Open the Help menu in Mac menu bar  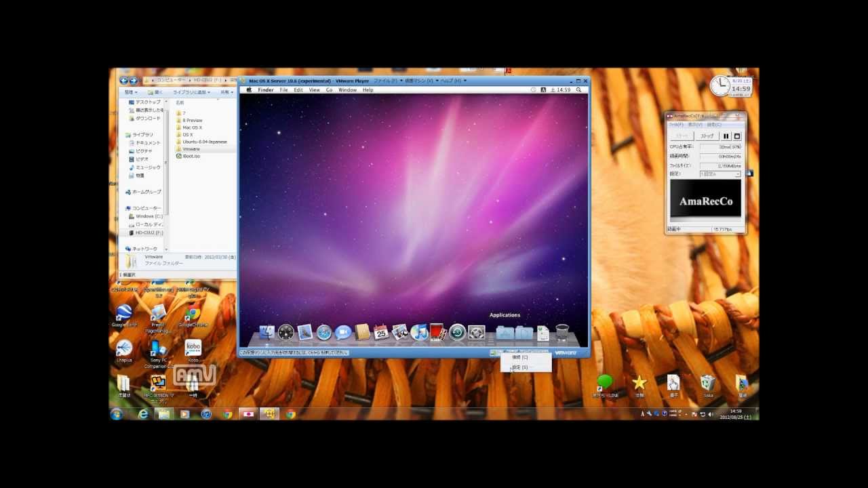(x=368, y=90)
